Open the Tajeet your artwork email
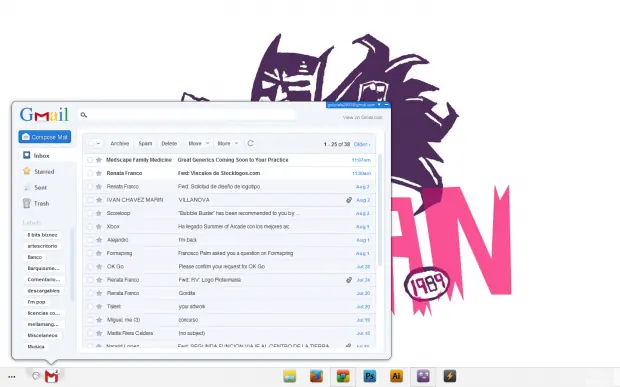The image size is (620, 387). (229, 307)
